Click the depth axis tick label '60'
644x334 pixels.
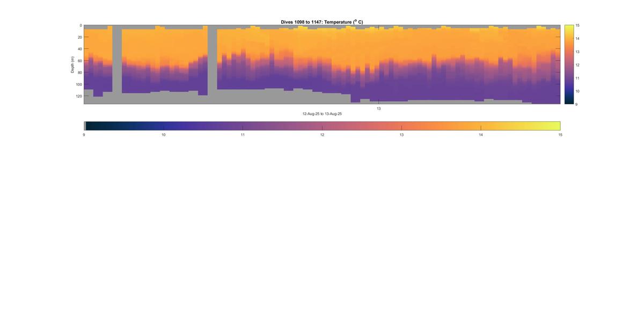(79, 61)
